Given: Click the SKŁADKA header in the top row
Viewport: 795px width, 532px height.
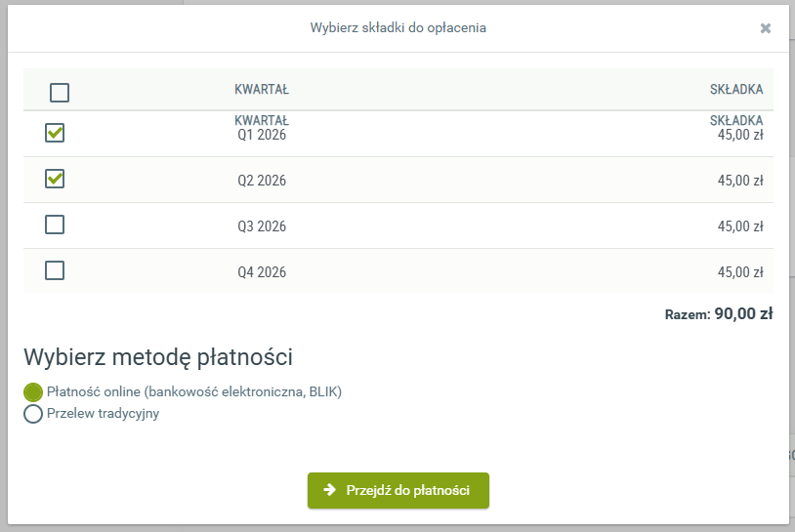Looking at the screenshot, I should [x=735, y=90].
